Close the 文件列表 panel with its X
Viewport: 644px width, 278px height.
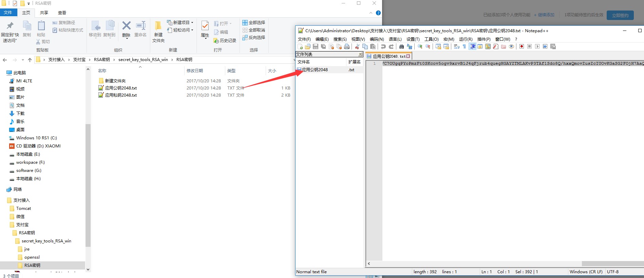pos(360,54)
